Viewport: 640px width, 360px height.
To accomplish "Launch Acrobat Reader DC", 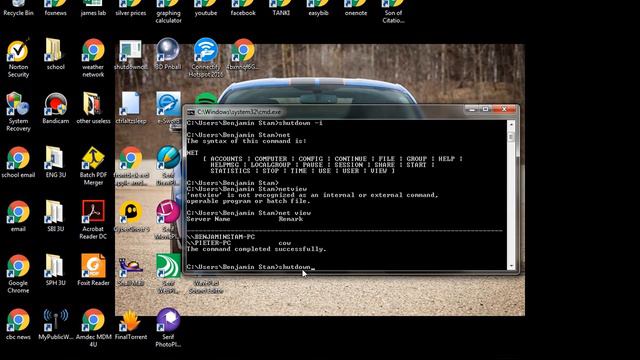I will [93, 220].
